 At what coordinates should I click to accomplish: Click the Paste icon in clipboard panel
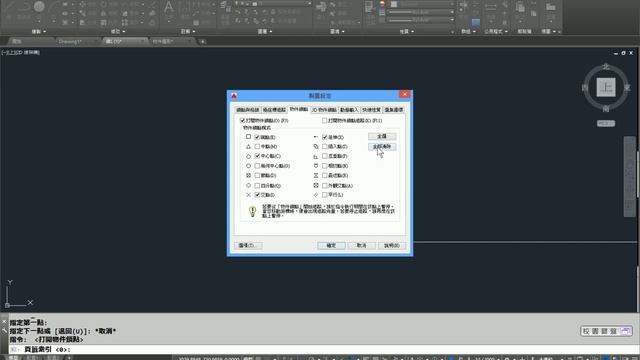(x=520, y=7)
